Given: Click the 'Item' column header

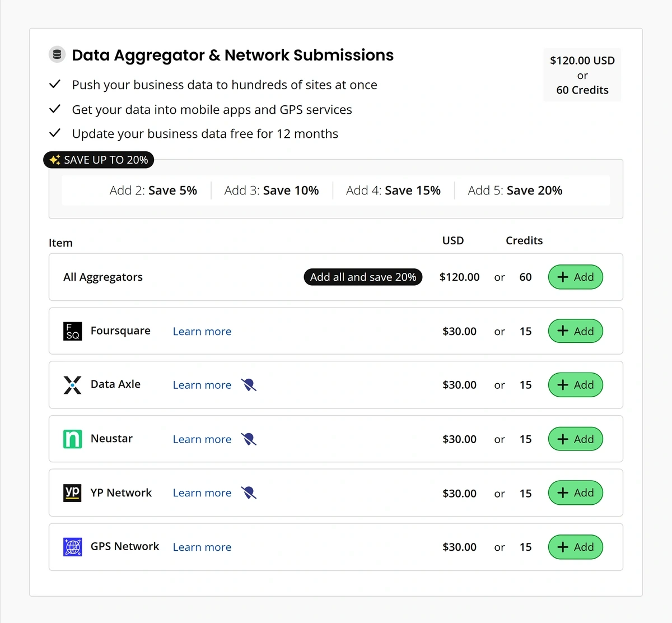Looking at the screenshot, I should [60, 243].
